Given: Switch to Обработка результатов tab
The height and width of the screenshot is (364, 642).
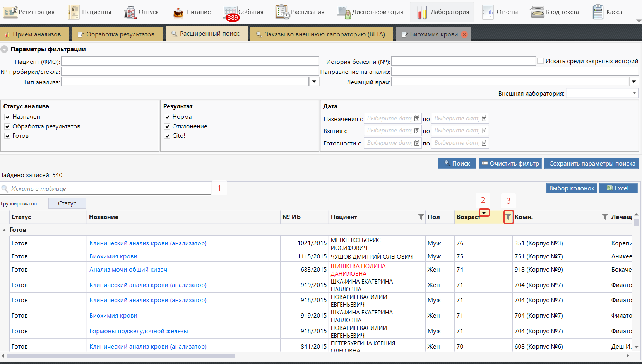Looking at the screenshot, I should [x=116, y=34].
